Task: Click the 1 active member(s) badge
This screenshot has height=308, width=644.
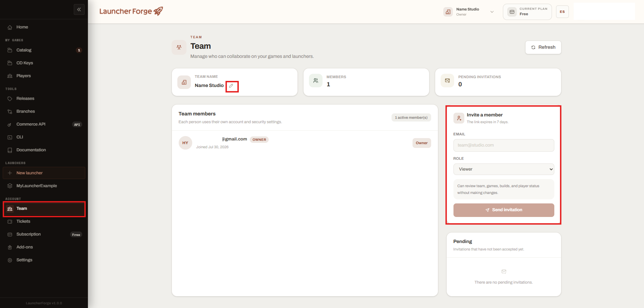Action: (411, 117)
